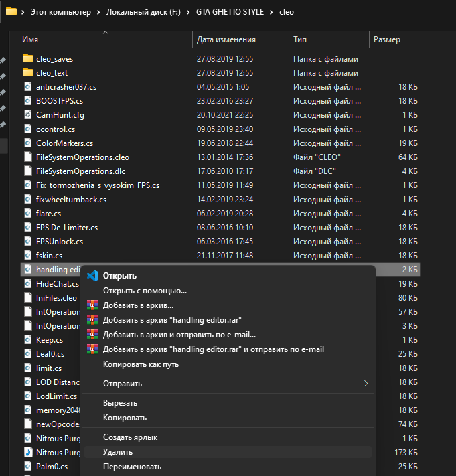Select the LodLimit.cs file name
456x476 pixels.
point(56,396)
